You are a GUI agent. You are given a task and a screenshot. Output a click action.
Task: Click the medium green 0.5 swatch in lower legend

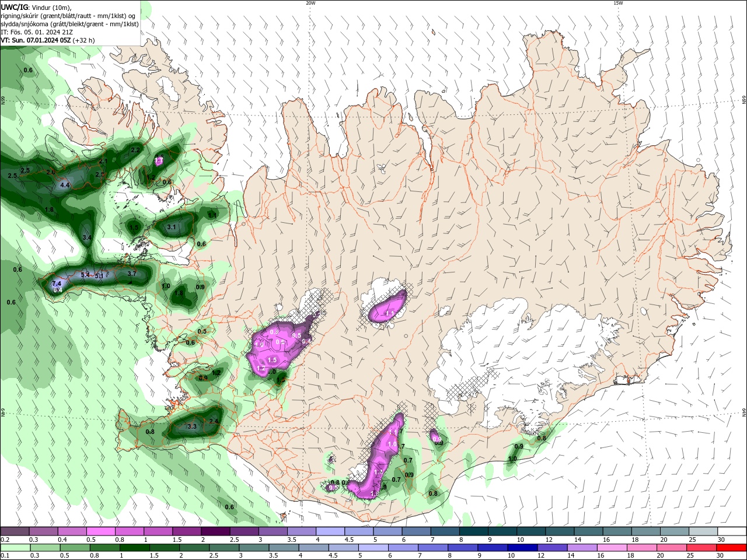pos(74,548)
